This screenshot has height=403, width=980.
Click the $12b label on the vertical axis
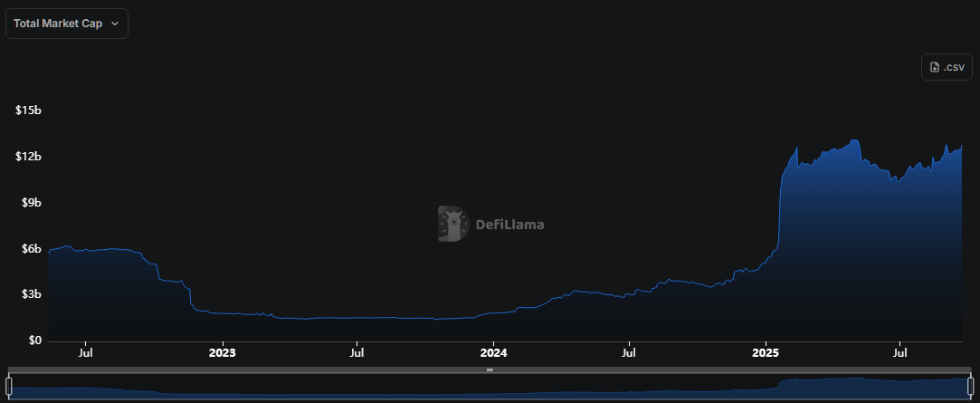click(x=29, y=157)
